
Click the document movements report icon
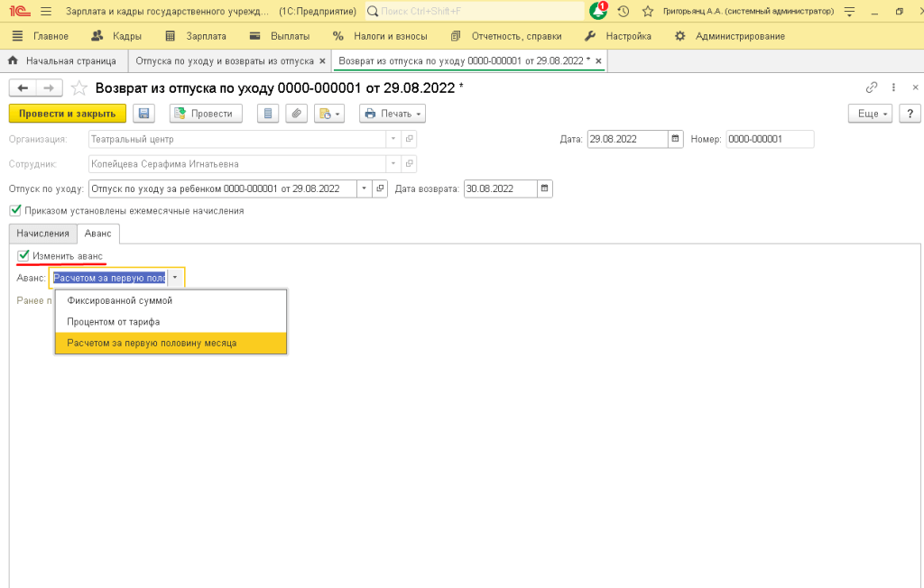click(267, 114)
